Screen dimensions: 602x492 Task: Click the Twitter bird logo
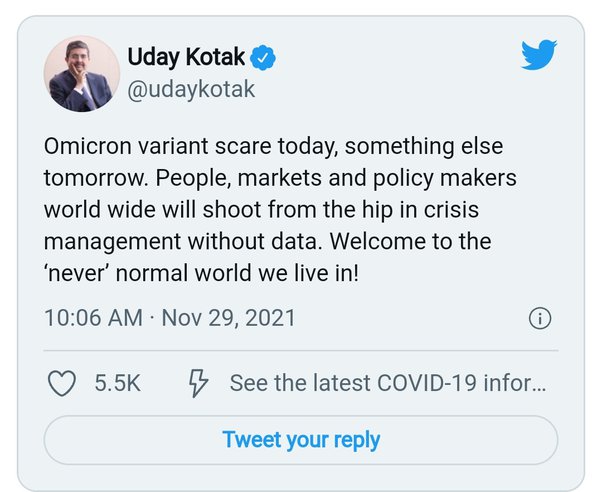(x=539, y=55)
